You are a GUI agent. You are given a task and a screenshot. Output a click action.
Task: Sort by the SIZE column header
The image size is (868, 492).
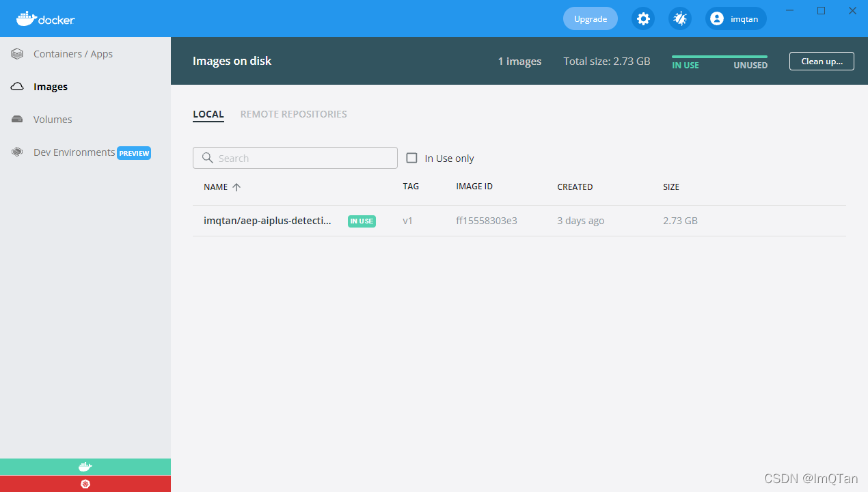point(671,187)
